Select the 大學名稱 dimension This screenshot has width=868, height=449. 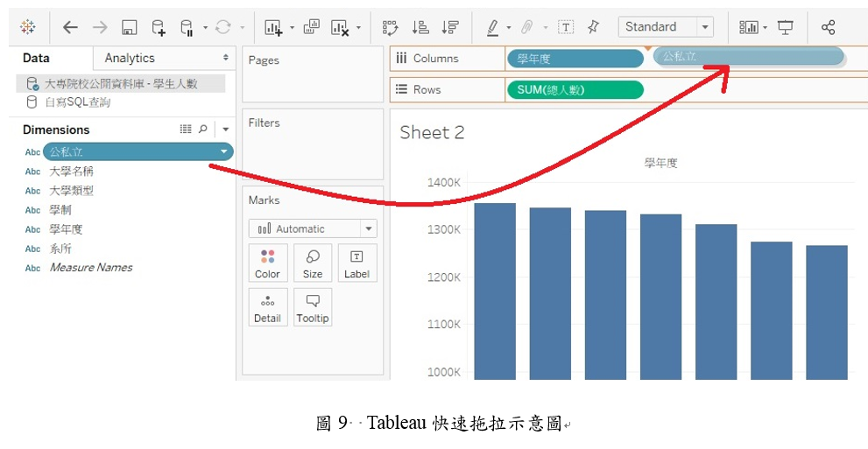coord(72,172)
